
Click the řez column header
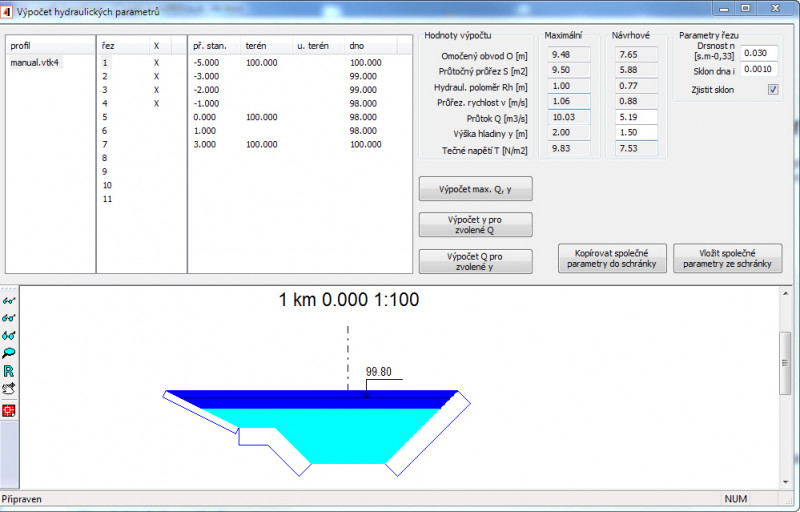click(x=123, y=45)
